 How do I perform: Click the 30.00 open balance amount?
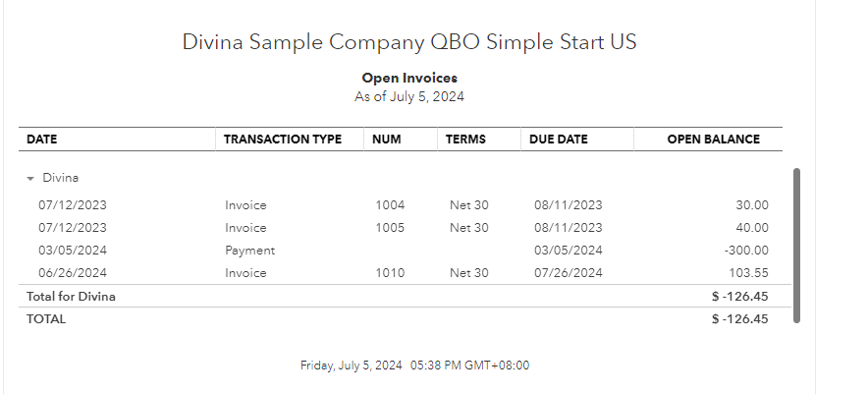(754, 205)
